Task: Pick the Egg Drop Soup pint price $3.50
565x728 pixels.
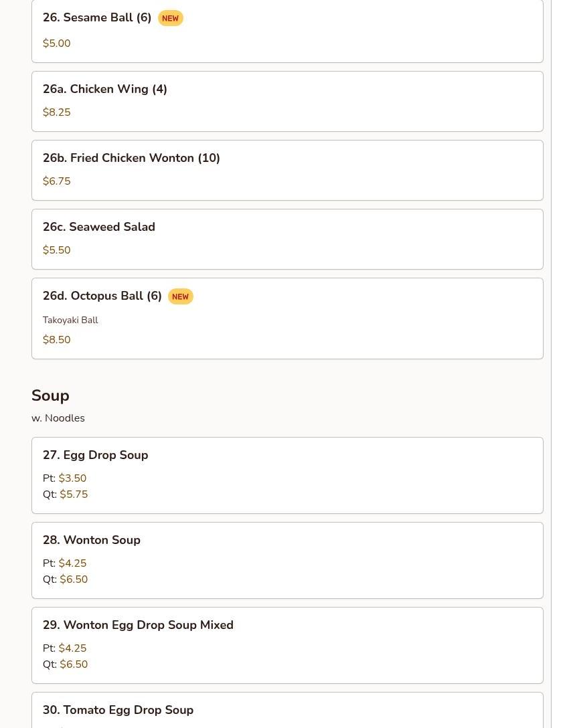Action: pyautogui.click(x=72, y=478)
